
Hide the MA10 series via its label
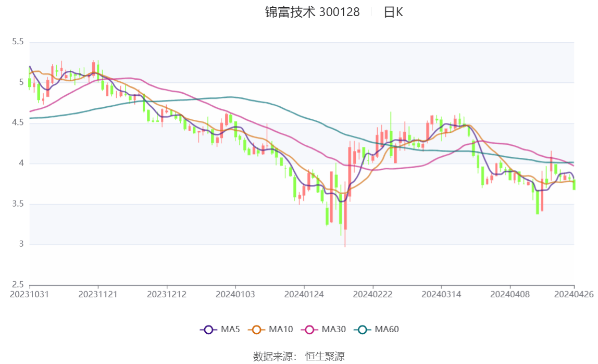click(281, 329)
